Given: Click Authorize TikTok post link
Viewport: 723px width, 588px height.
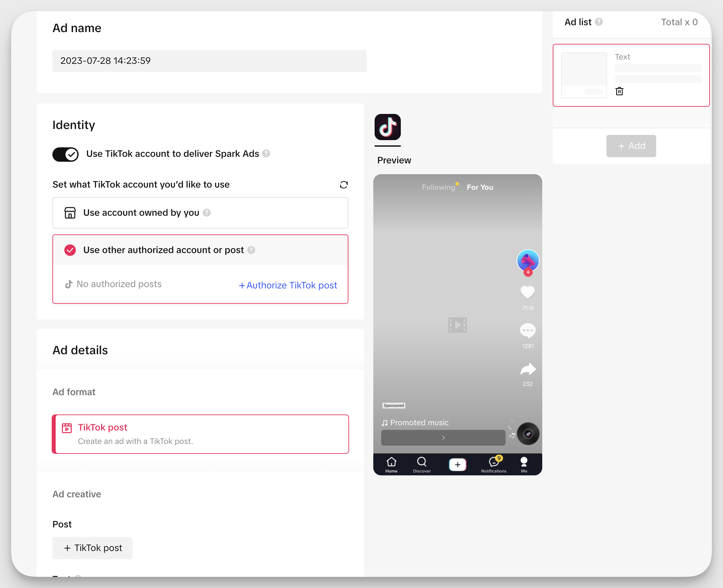Looking at the screenshot, I should [x=288, y=285].
